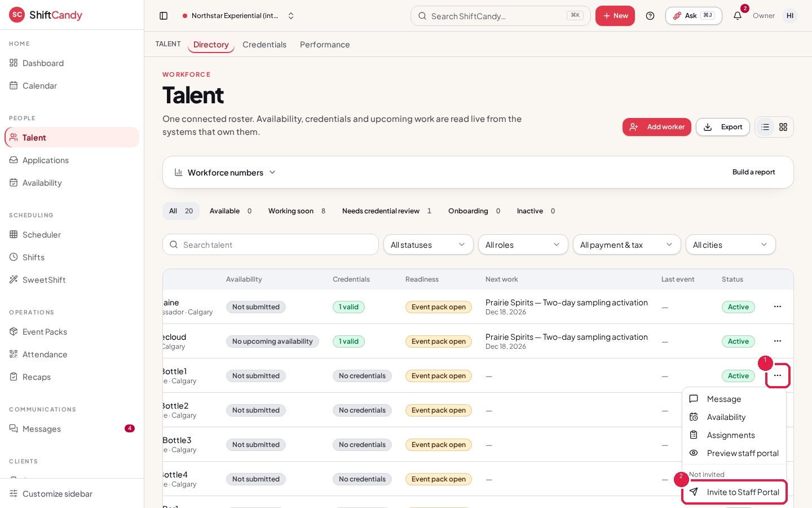Screen dimensions: 812x508
Task: Open the Northstar Experiential workspace switcher
Action: [x=239, y=16]
